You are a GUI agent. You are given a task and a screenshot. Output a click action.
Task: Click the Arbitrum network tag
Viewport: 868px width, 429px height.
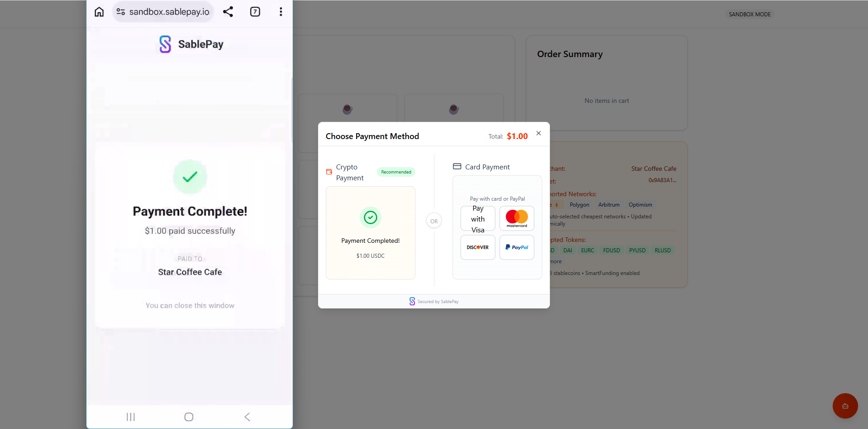click(609, 205)
